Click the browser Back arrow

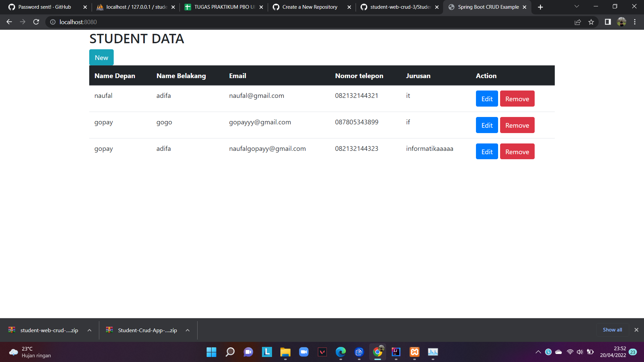click(x=9, y=22)
